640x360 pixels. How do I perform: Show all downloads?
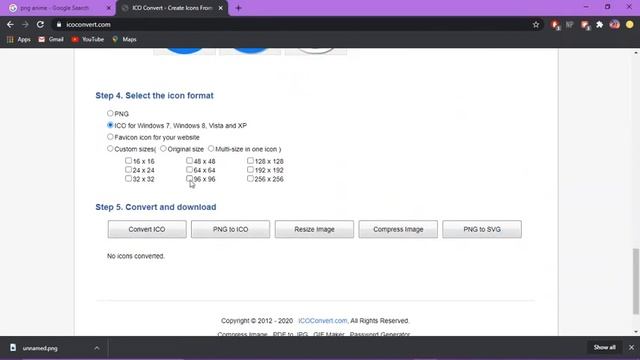click(604, 347)
